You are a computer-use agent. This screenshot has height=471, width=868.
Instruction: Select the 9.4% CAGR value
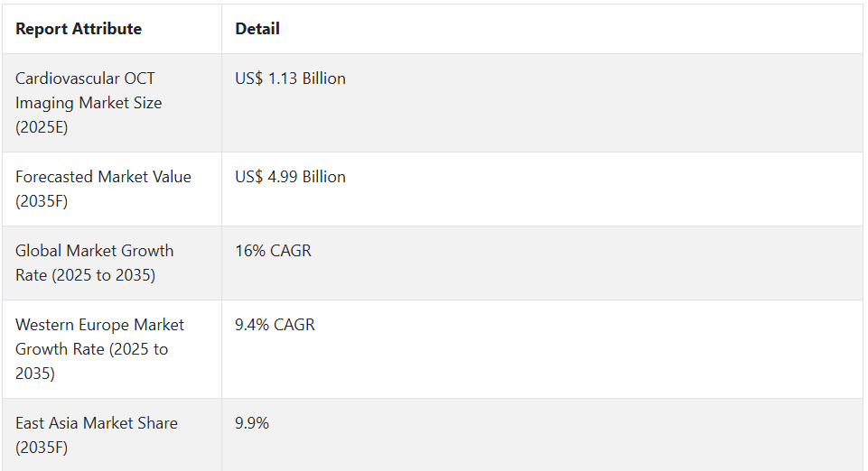pos(275,325)
